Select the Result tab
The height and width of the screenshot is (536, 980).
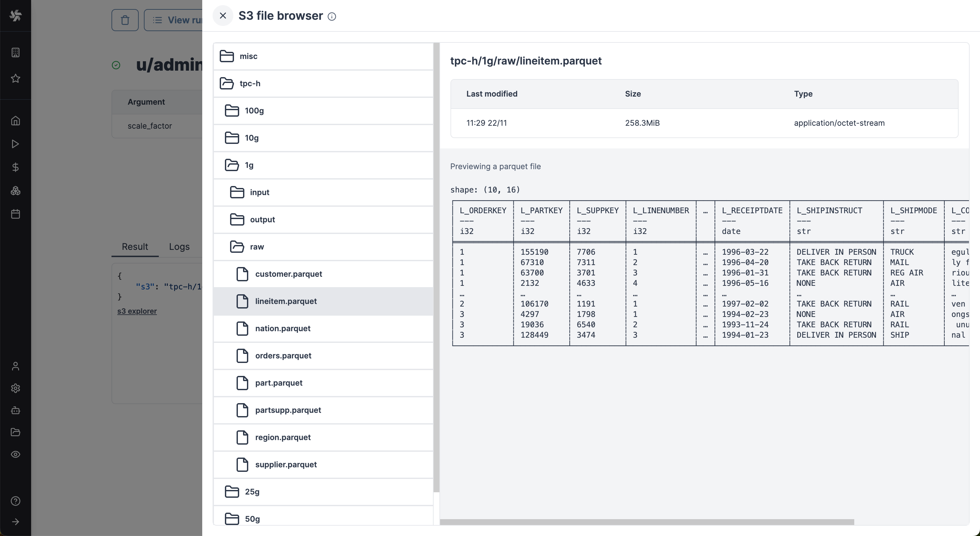point(134,247)
